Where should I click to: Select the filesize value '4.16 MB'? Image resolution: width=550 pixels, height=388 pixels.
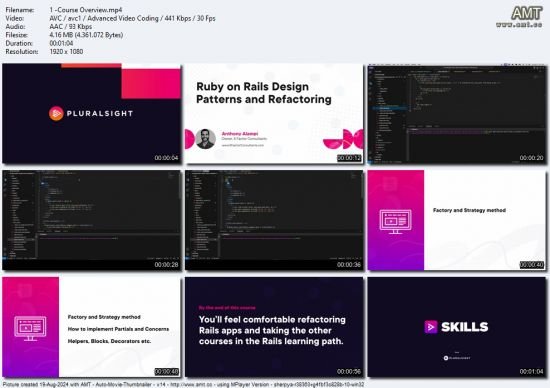[86, 35]
